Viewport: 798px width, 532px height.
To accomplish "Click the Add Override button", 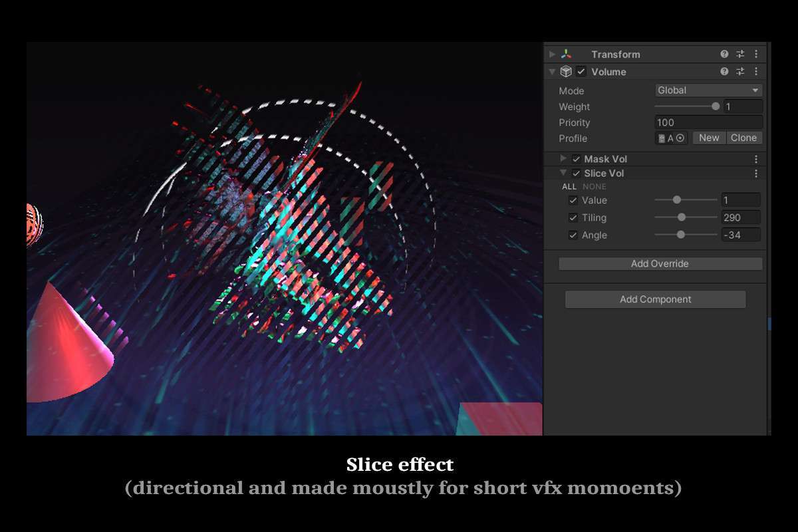I will pos(660,264).
